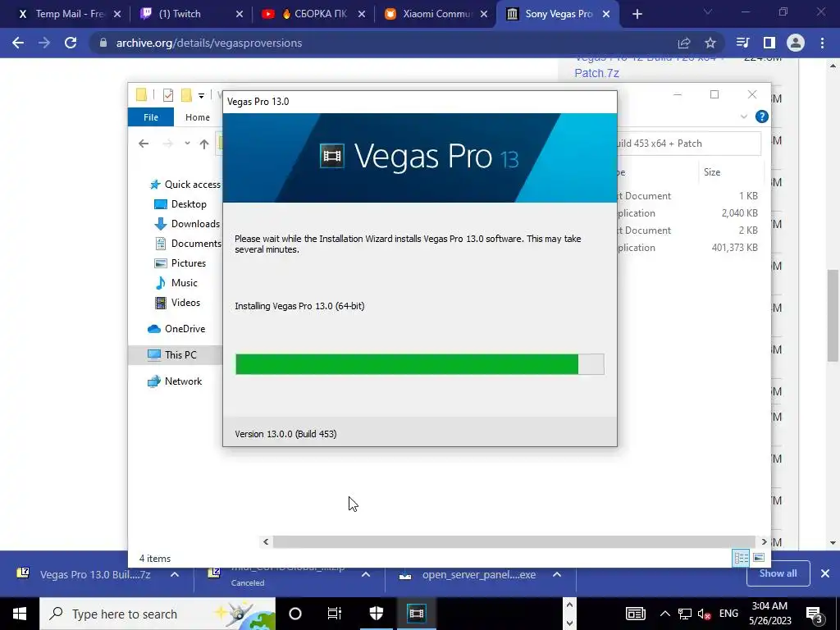Select OneDrive in navigation pane
Viewport: 840px width, 630px height.
pos(177,329)
